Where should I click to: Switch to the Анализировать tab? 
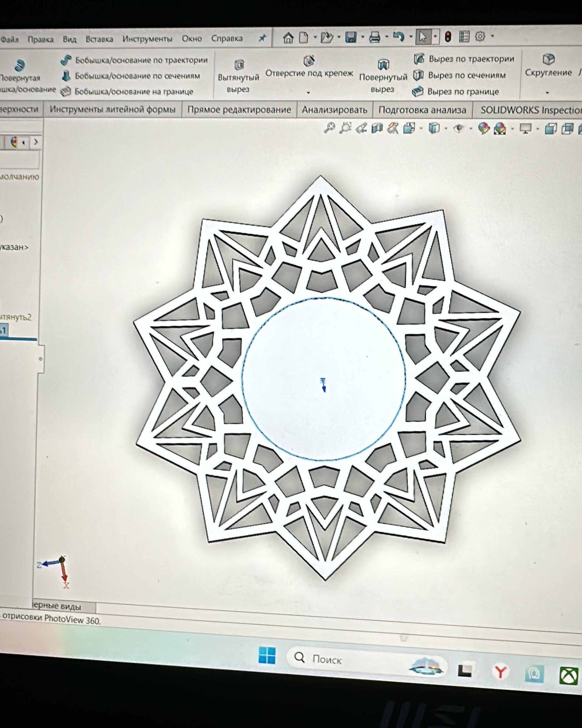point(334,110)
